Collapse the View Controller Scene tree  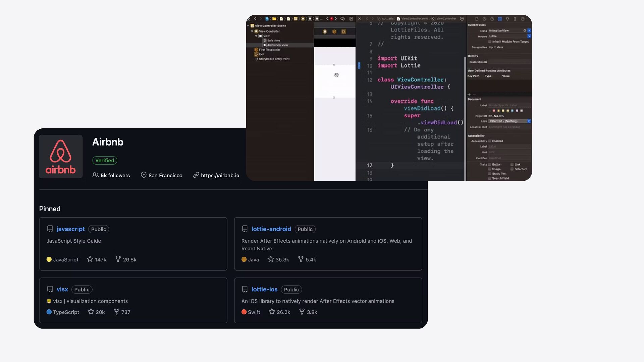pyautogui.click(x=248, y=26)
